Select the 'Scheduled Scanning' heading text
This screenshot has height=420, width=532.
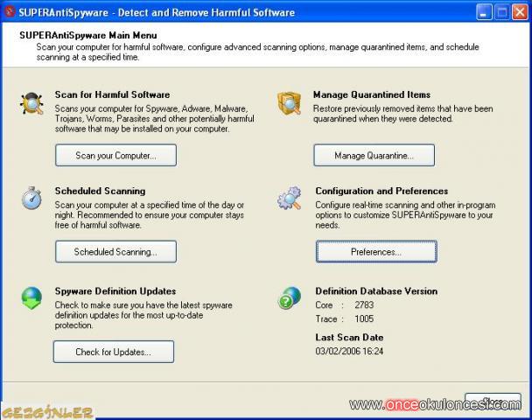[x=100, y=191]
